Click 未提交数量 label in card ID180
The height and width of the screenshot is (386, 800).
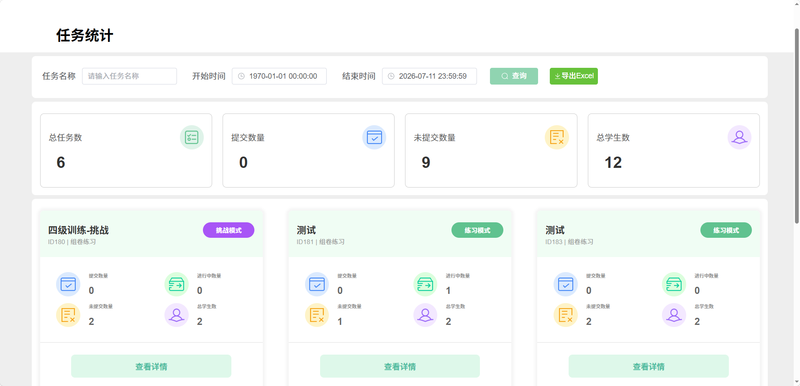pyautogui.click(x=101, y=306)
